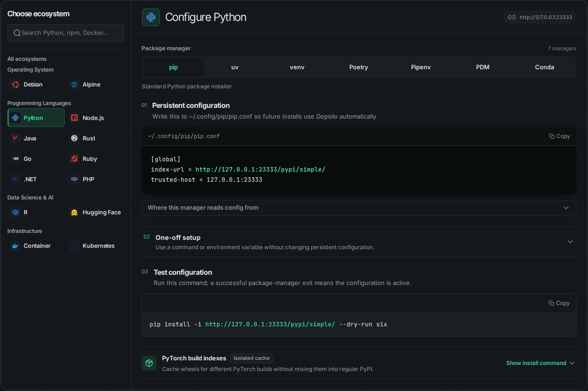Click the 'Data Science & AI' group label
The height and width of the screenshot is (391, 588).
[x=31, y=198]
